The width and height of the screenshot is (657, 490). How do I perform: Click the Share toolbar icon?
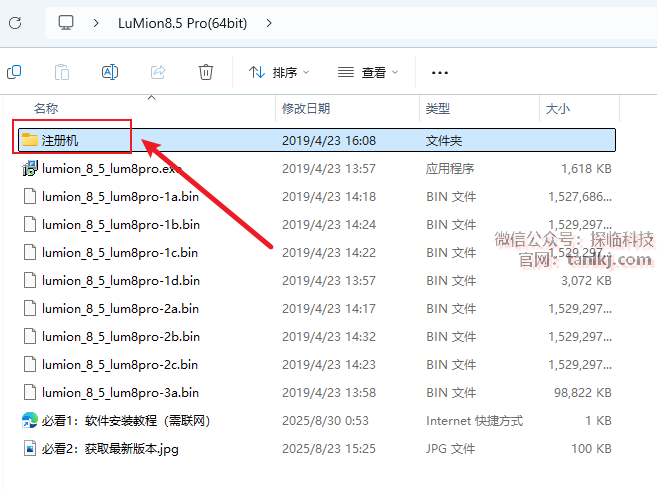(158, 72)
